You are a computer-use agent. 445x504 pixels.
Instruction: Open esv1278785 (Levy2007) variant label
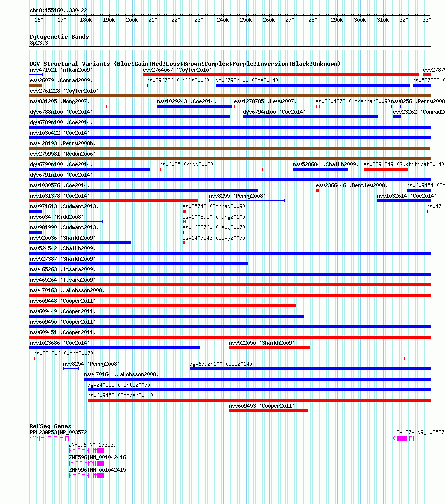click(265, 101)
